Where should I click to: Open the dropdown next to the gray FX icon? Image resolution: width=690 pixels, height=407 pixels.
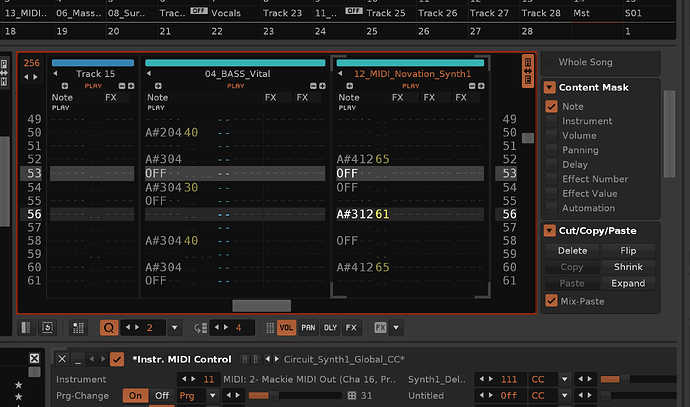[x=396, y=327]
